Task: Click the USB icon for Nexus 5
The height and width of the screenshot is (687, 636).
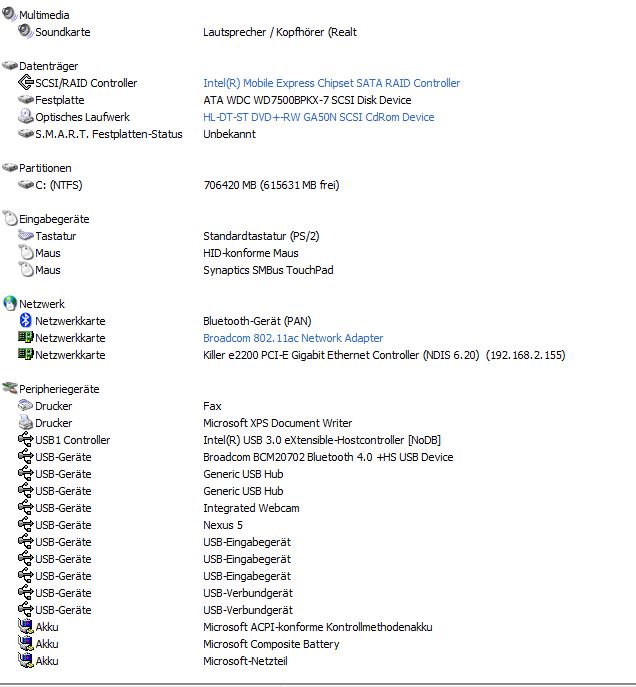Action: click(x=26, y=524)
